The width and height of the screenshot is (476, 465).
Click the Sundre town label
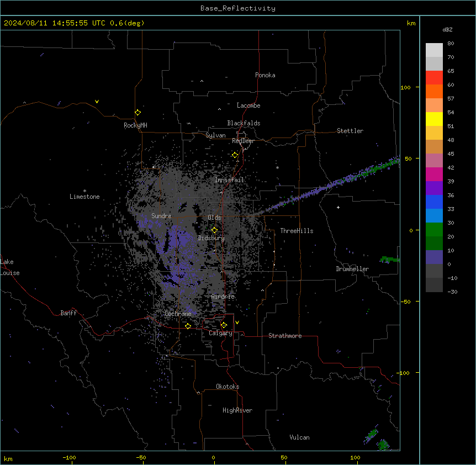[161, 216]
